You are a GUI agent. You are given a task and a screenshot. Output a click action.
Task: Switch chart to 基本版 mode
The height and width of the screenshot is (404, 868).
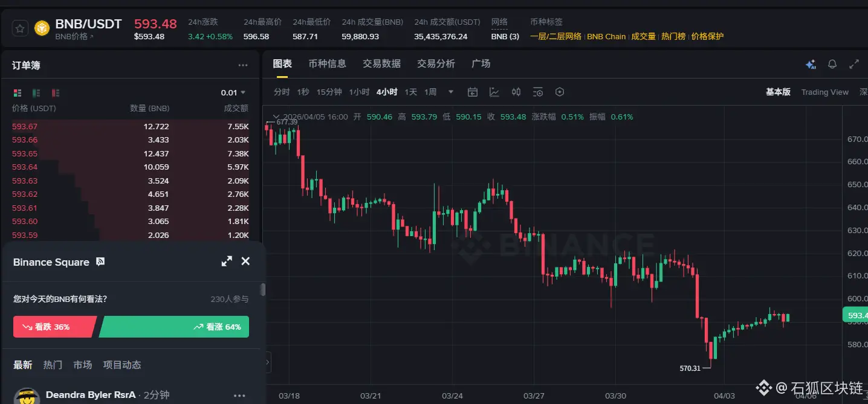click(x=778, y=92)
